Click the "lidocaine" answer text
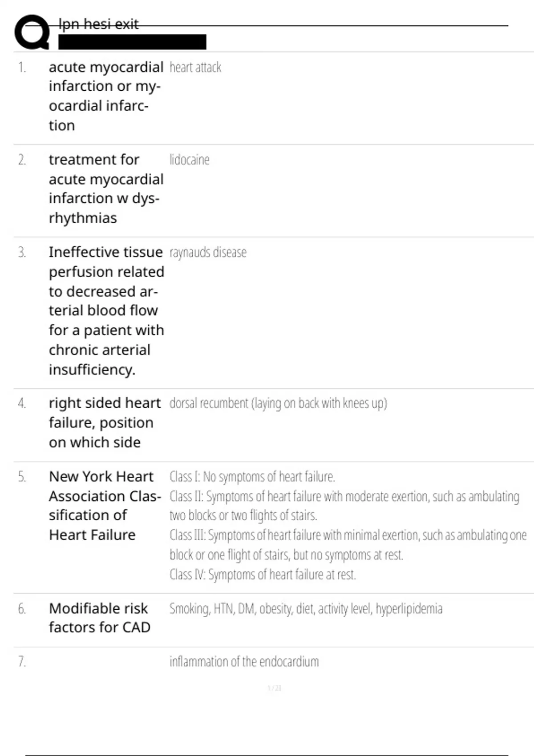 coord(189,160)
